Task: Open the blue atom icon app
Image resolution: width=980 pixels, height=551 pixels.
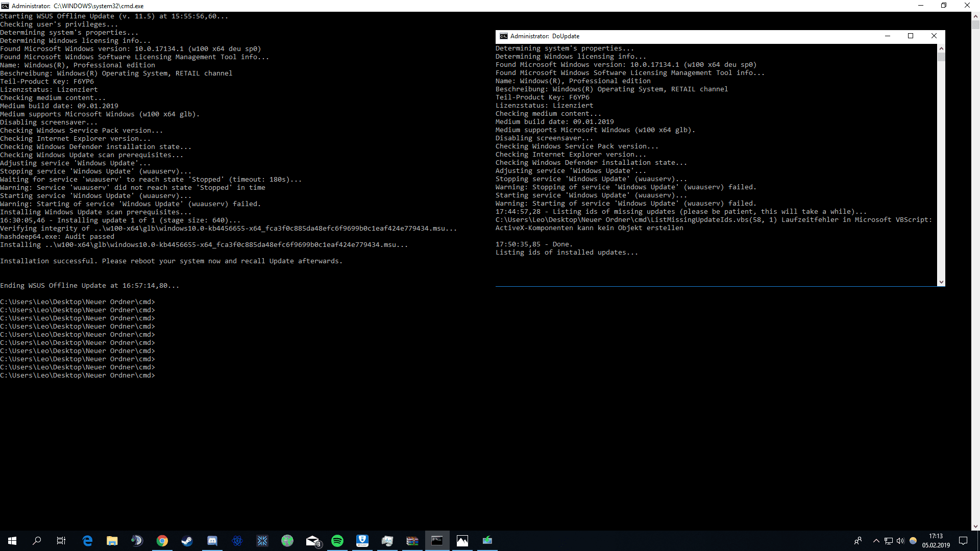Action: tap(237, 541)
